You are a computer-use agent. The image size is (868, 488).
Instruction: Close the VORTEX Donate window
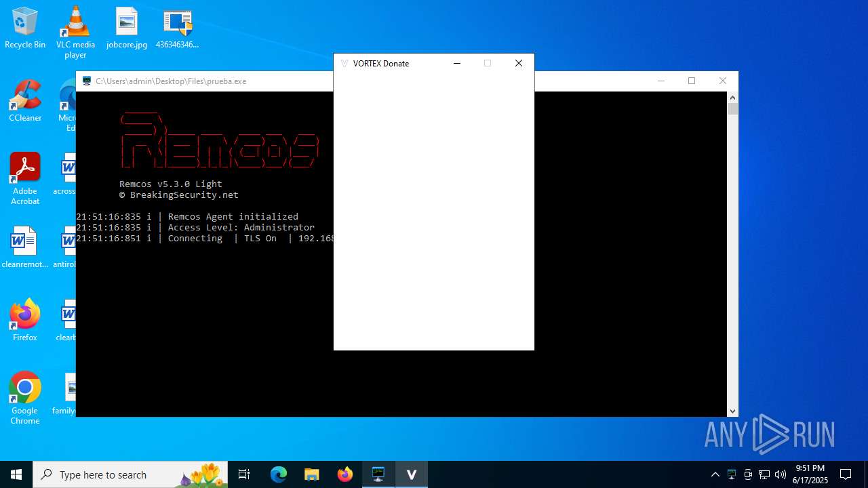(519, 64)
